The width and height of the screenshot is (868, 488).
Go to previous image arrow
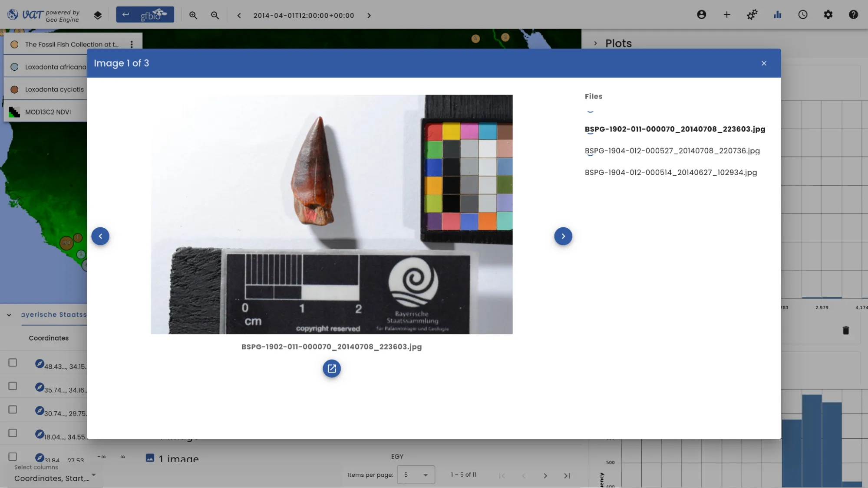pyautogui.click(x=100, y=236)
